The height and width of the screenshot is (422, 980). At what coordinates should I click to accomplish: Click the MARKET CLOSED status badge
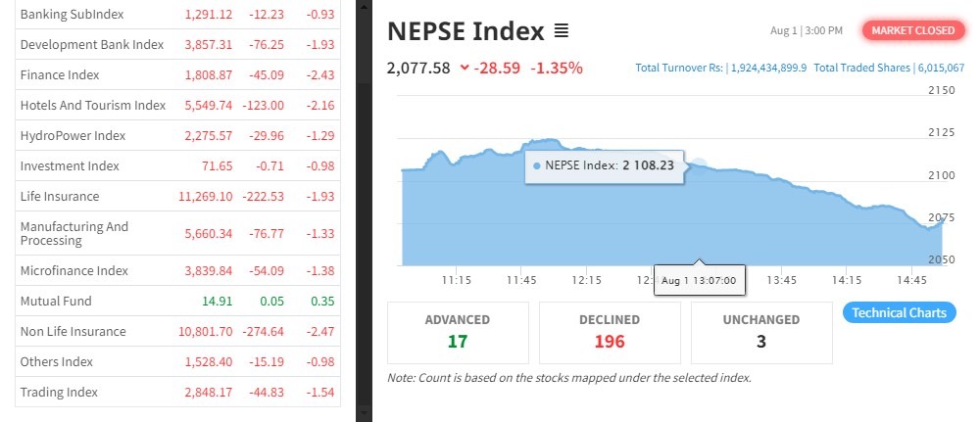pos(911,30)
